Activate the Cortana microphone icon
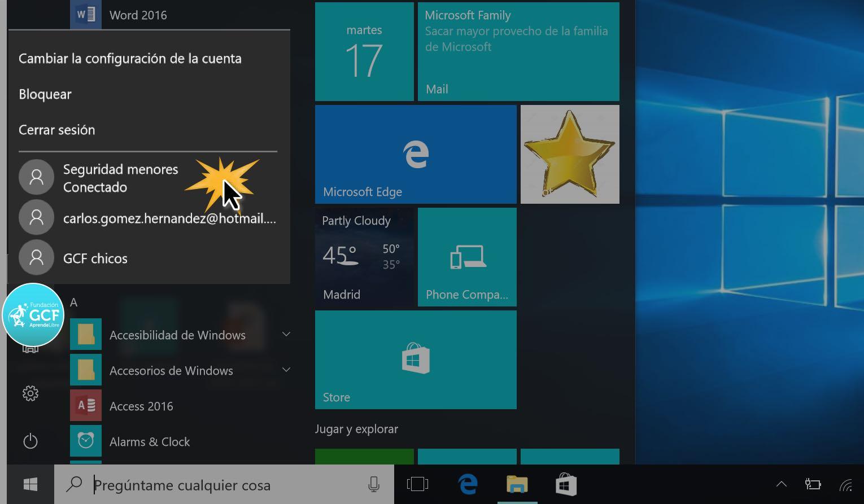Image resolution: width=864 pixels, height=504 pixels. coord(373,484)
